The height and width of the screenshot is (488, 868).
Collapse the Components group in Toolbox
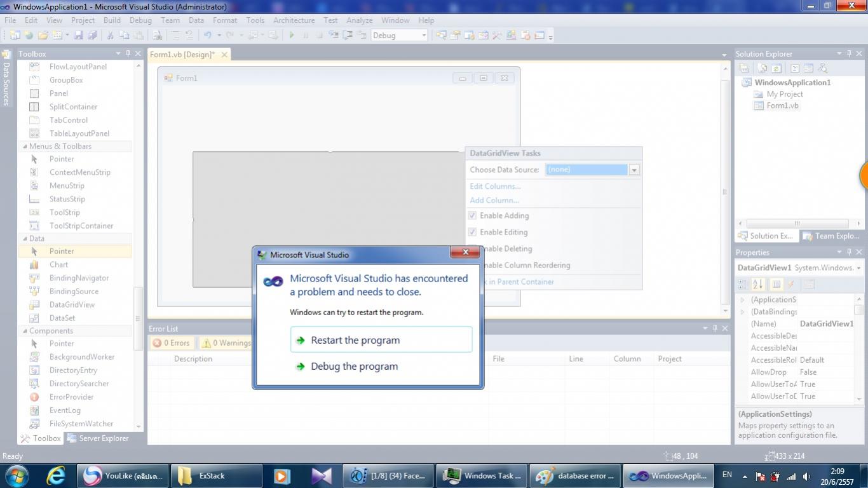[x=24, y=330]
